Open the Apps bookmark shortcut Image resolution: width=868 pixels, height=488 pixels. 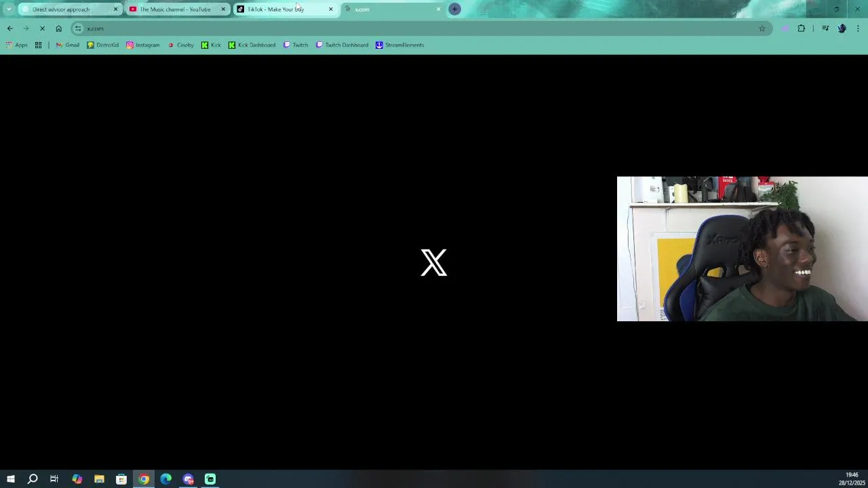click(16, 45)
